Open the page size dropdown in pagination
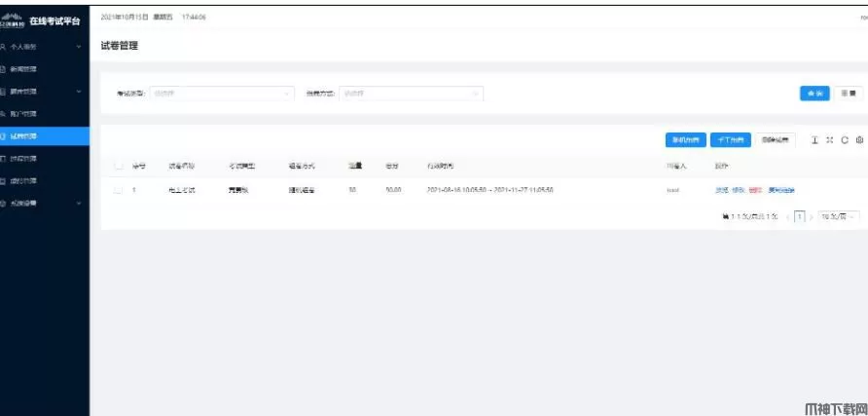 (839, 217)
